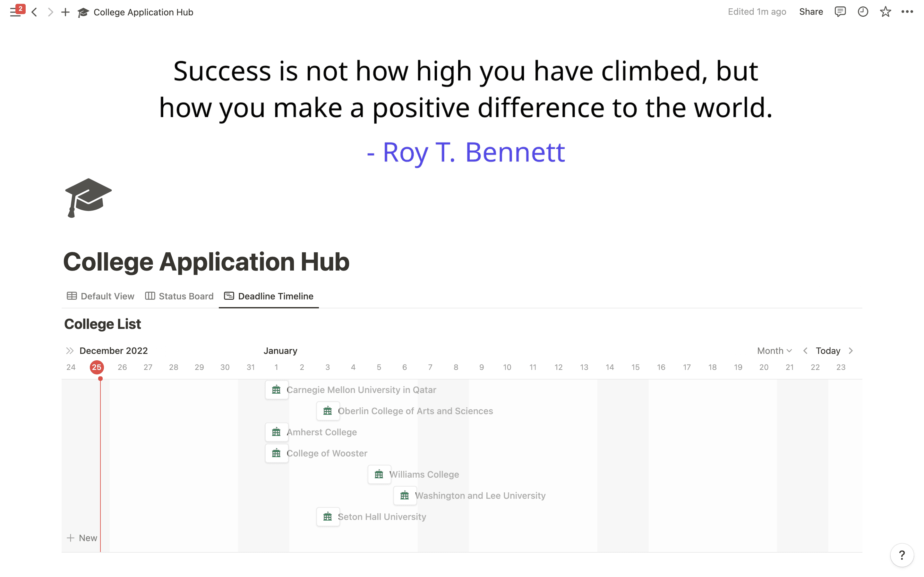The height and width of the screenshot is (577, 924).
Task: Switch to Status Board tab
Action: pos(179,296)
